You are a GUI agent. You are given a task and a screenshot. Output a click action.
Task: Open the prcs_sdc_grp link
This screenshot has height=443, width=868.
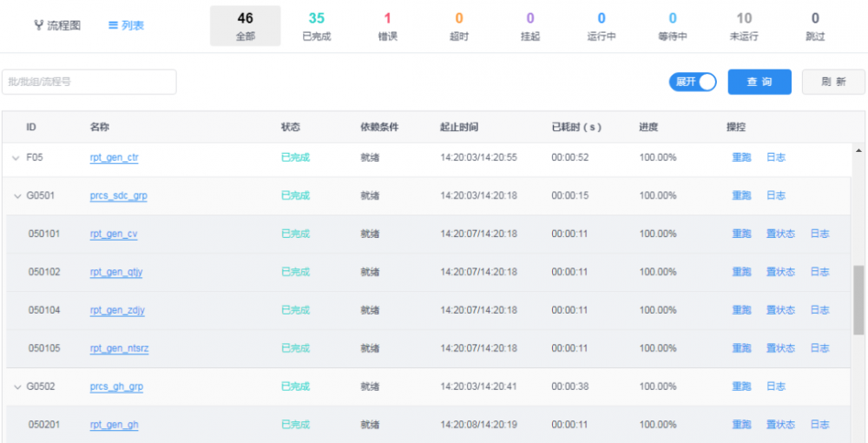(x=118, y=196)
